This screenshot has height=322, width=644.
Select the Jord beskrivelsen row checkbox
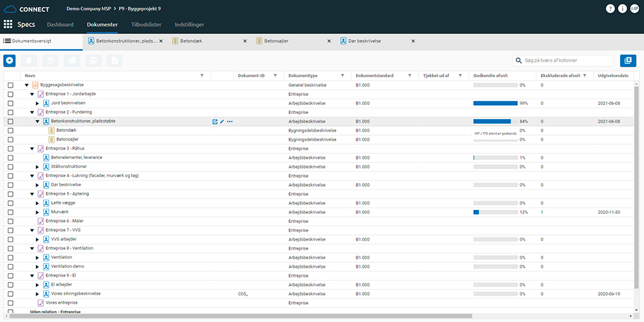coord(10,103)
